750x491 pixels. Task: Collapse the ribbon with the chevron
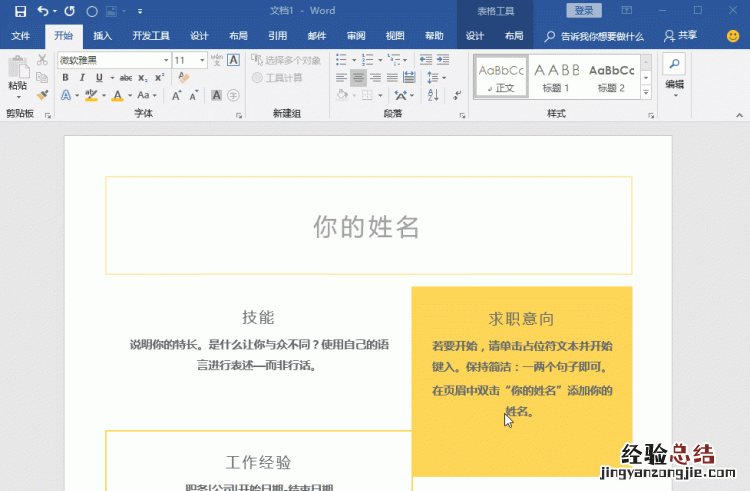[x=739, y=115]
